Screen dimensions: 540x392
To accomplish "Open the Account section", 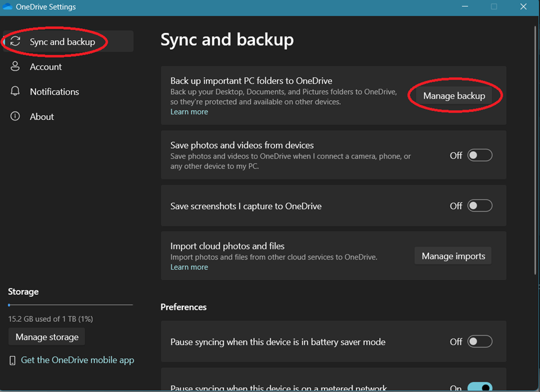I will 68,67.
